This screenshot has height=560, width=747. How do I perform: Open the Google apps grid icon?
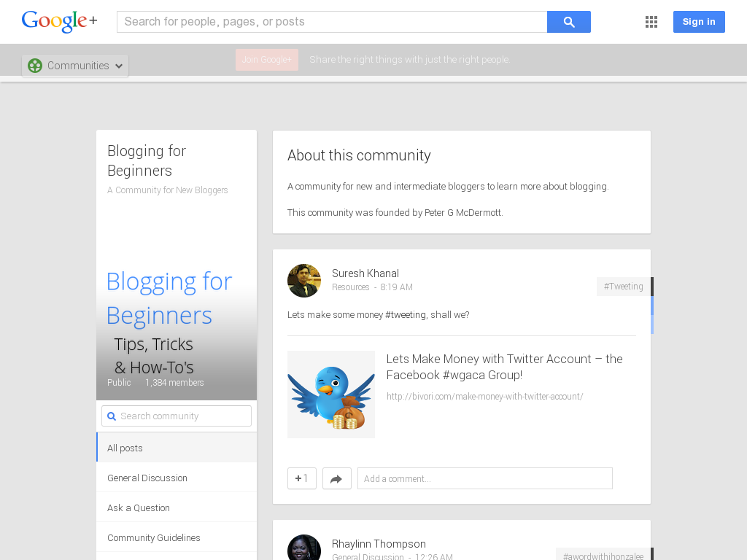651,22
